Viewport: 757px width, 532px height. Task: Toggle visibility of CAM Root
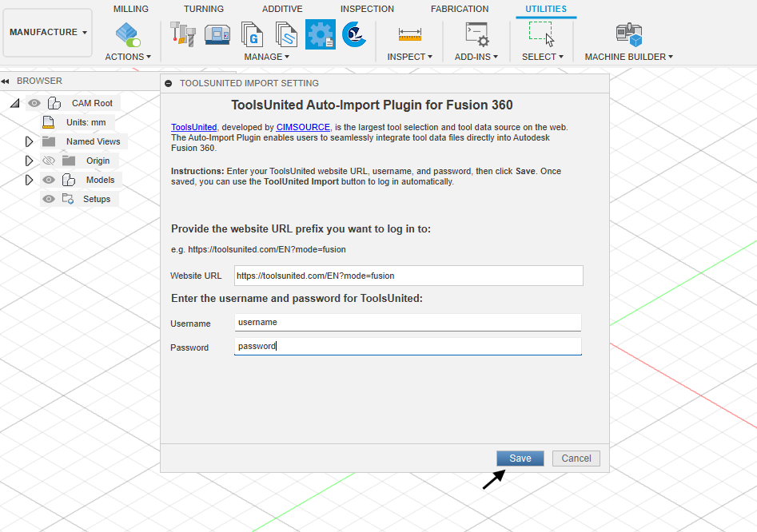[x=34, y=103]
